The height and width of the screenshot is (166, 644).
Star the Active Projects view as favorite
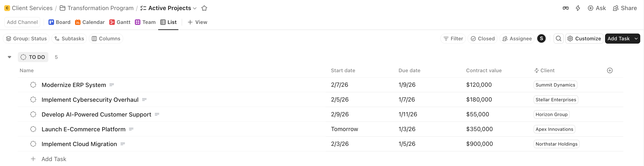tap(204, 8)
